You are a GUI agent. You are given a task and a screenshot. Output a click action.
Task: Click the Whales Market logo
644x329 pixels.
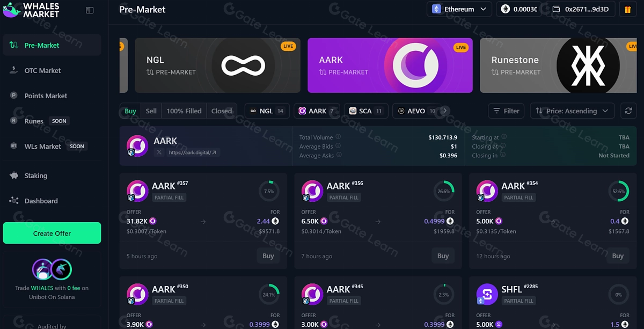pos(31,10)
